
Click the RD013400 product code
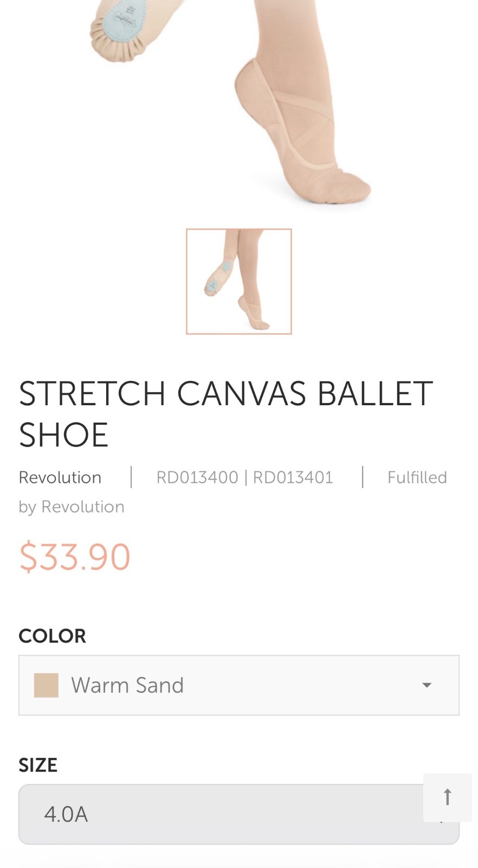(197, 477)
